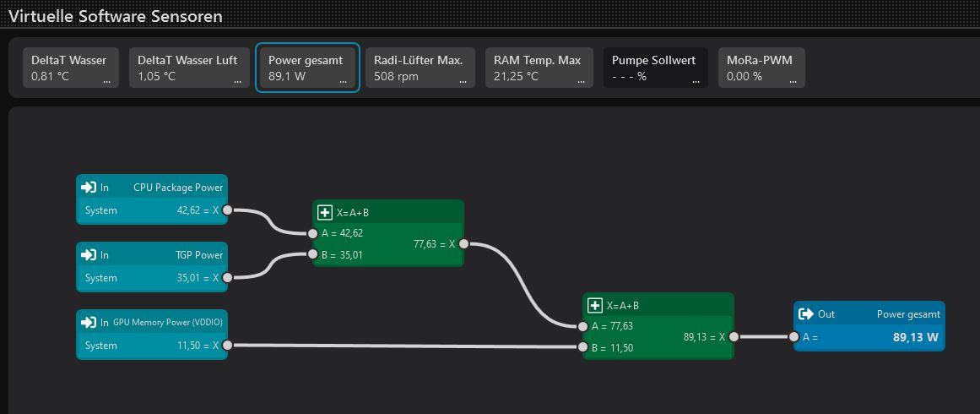Open the ellipsis menu on RAM Temp. Max
Screen dimensions: 980x414
coord(582,80)
